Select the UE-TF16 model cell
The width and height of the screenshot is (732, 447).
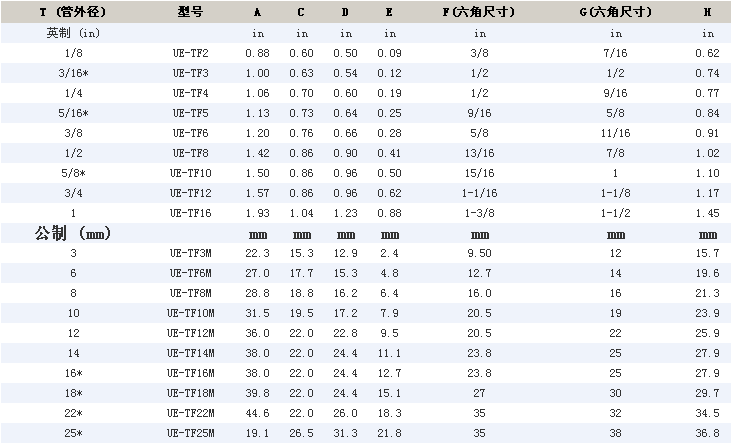189,213
